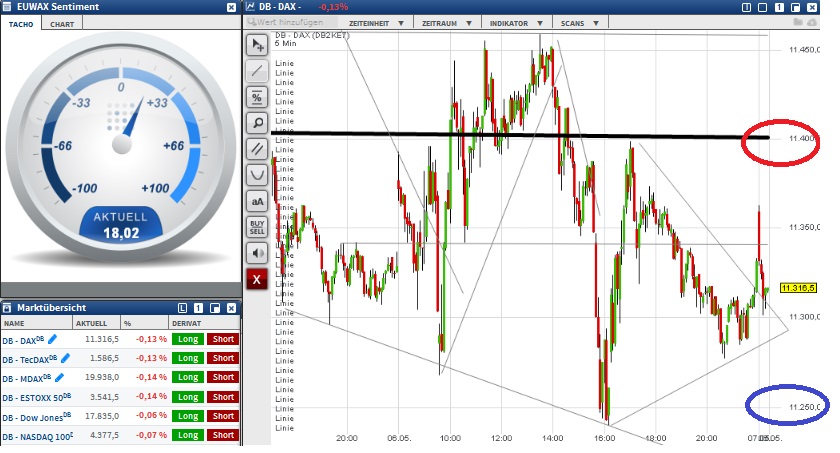Detach the DB - DAX chart with the window icon

click(x=796, y=7)
